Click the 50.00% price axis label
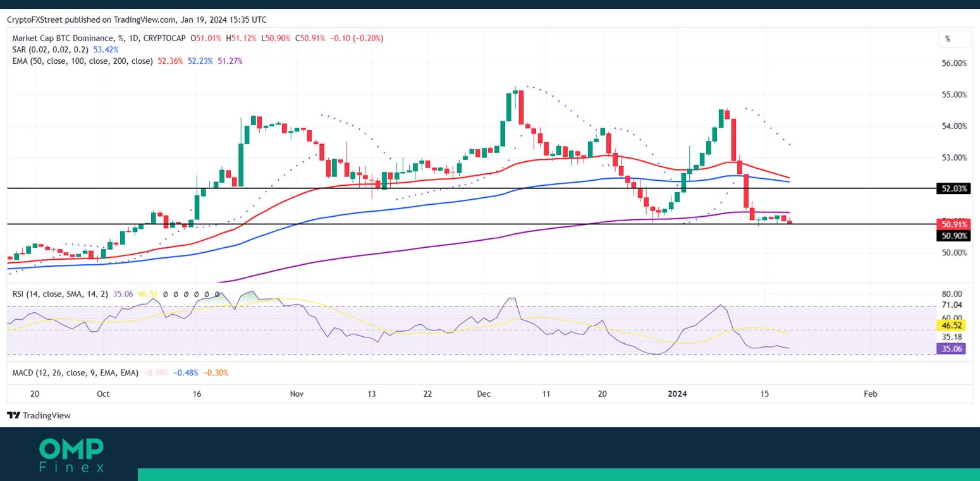This screenshot has height=481, width=980. coord(955,253)
